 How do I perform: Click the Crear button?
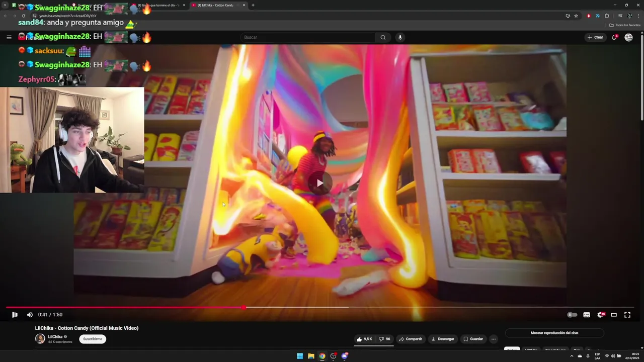tap(595, 37)
